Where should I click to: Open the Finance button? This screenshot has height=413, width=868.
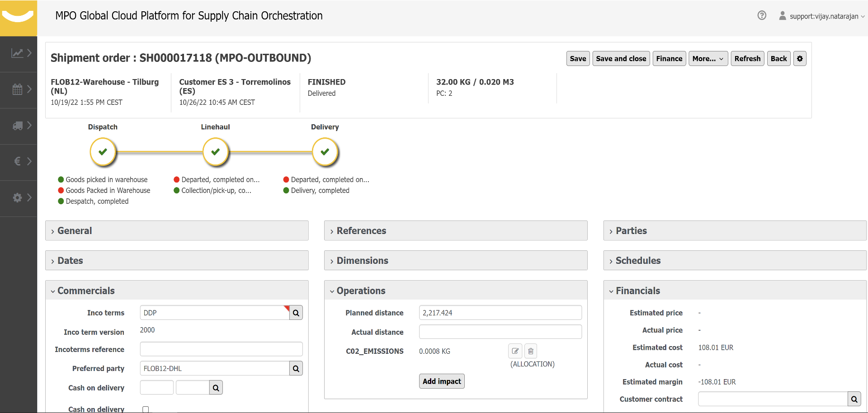[669, 59]
